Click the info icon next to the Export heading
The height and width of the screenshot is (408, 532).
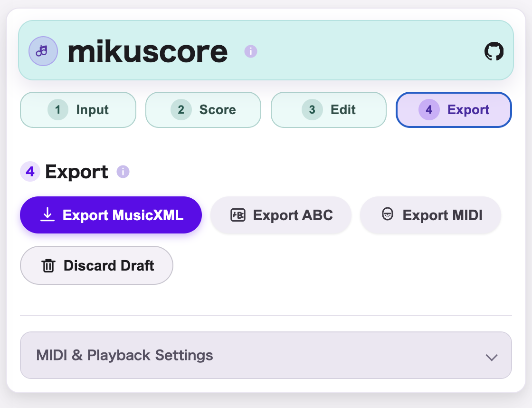pos(123,172)
